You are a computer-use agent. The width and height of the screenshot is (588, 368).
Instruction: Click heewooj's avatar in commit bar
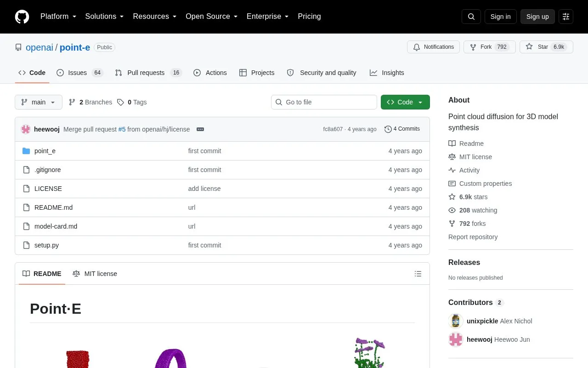(26, 129)
